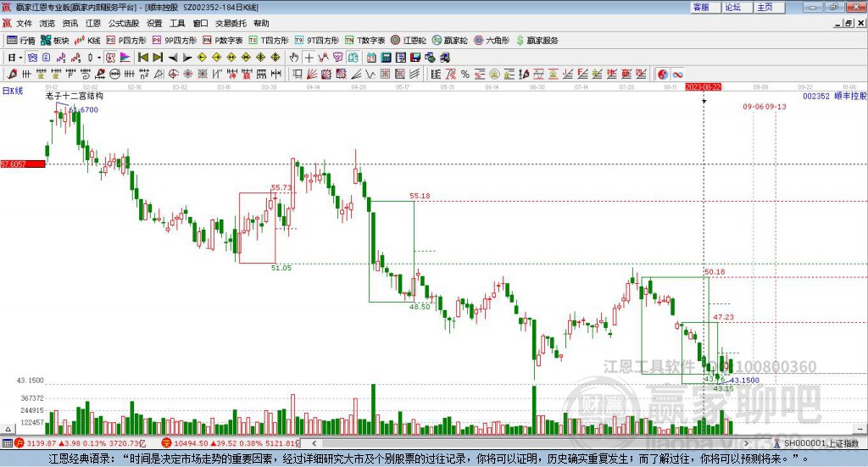Open the calculator icon
The width and height of the screenshot is (868, 467).
386,58
